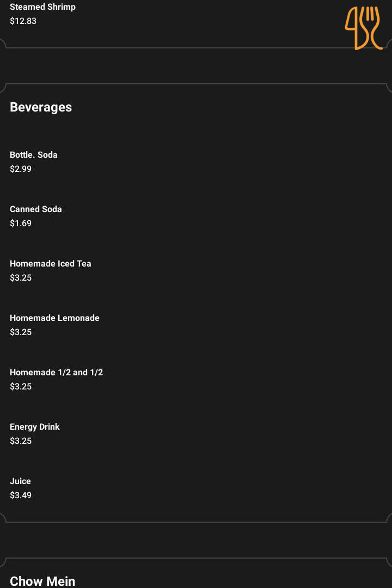Image resolution: width=392 pixels, height=588 pixels.
Task: Open the Beverages section heading
Action: pos(41,107)
